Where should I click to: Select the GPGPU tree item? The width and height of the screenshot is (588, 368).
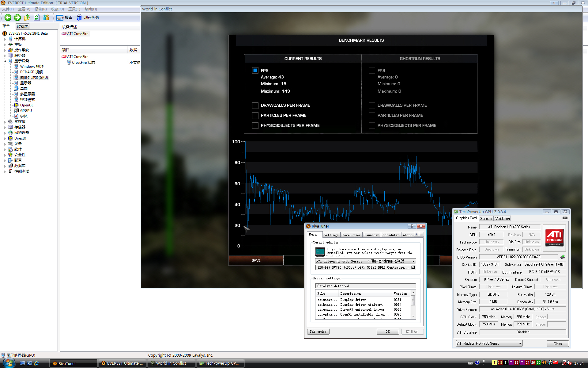coord(26,111)
